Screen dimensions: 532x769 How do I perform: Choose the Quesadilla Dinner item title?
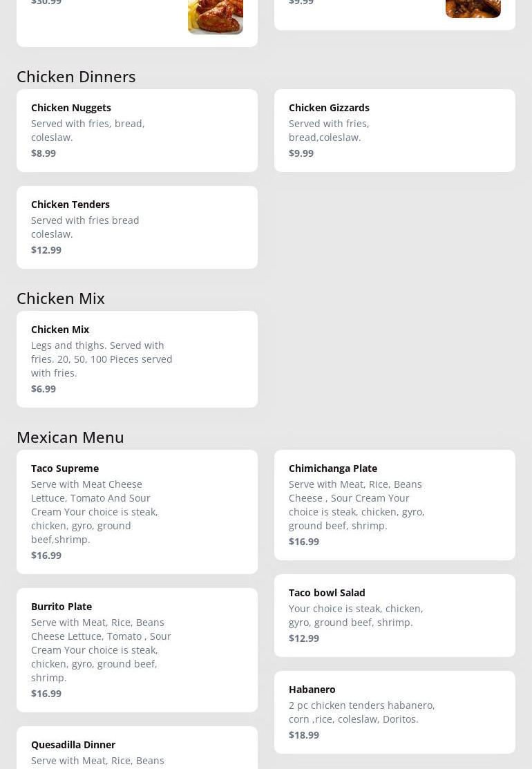click(73, 745)
